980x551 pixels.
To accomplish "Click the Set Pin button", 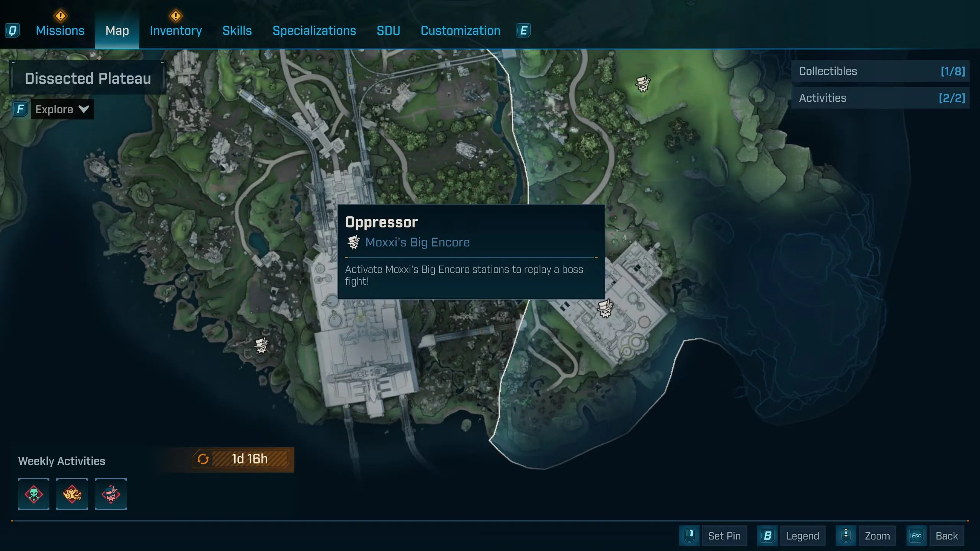I will [x=724, y=536].
